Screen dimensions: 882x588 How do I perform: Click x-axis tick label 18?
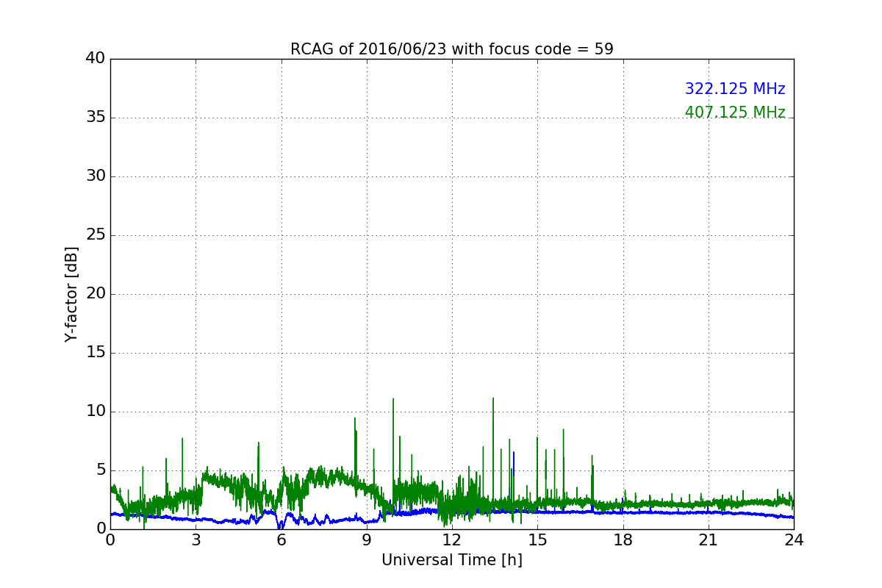pos(623,539)
